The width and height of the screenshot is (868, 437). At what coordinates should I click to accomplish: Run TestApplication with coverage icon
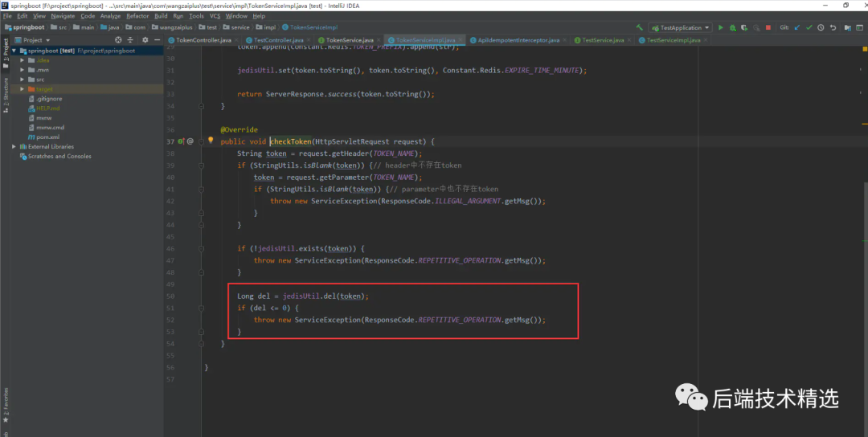pos(744,27)
